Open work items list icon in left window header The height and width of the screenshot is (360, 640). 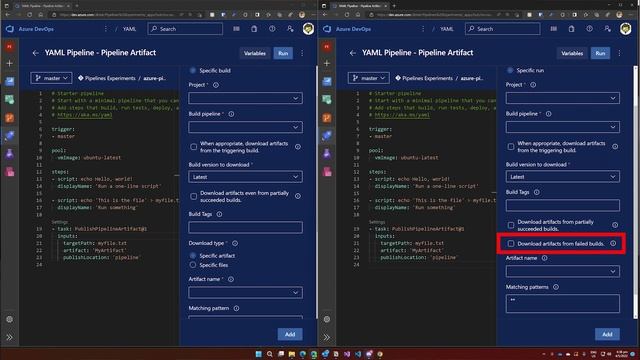click(236, 29)
